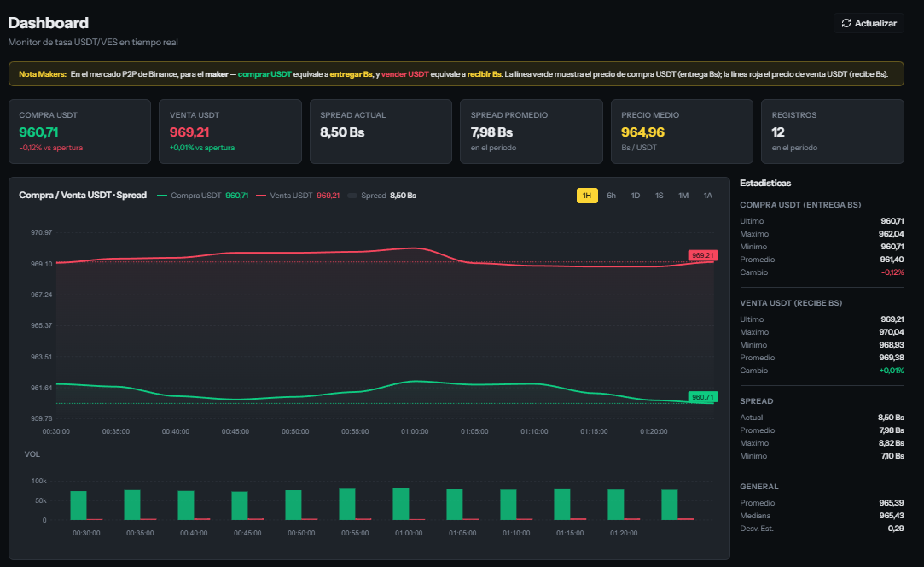Click the Actualizar refresh button
This screenshot has height=567, width=924.
(x=869, y=23)
